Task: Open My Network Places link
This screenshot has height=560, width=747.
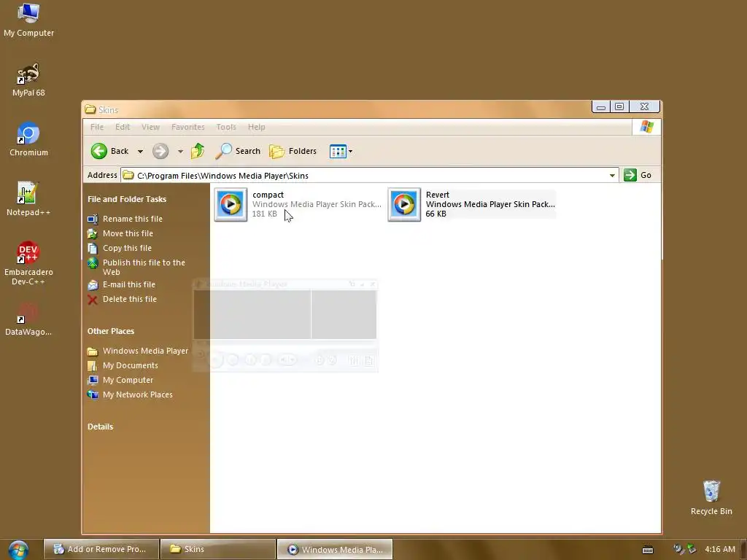Action: point(138,394)
